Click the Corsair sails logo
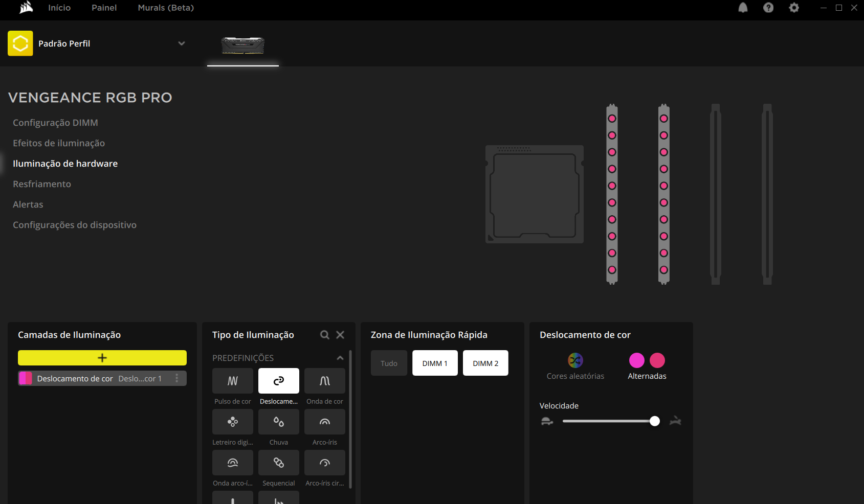The height and width of the screenshot is (504, 864). (x=26, y=8)
